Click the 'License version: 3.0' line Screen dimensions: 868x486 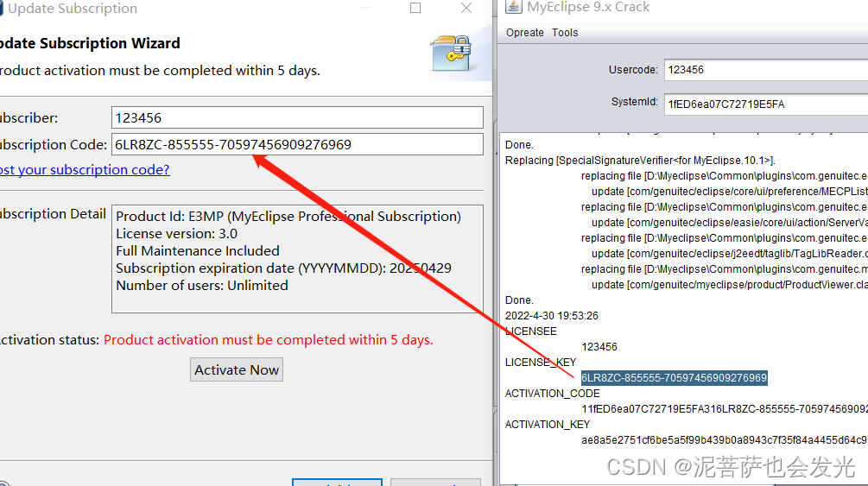coord(176,234)
